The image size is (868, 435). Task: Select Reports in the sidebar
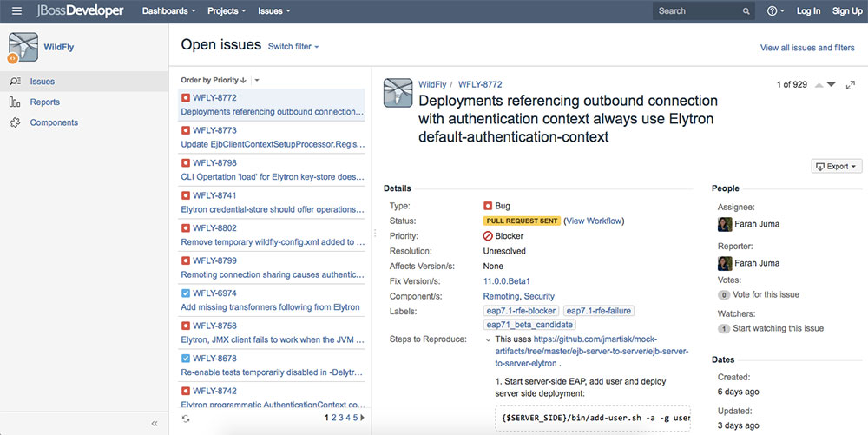(45, 102)
